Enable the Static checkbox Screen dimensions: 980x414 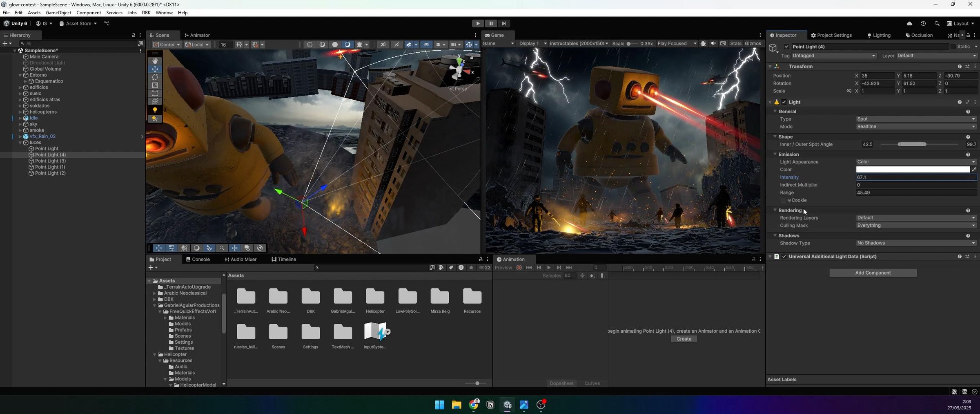[953, 47]
